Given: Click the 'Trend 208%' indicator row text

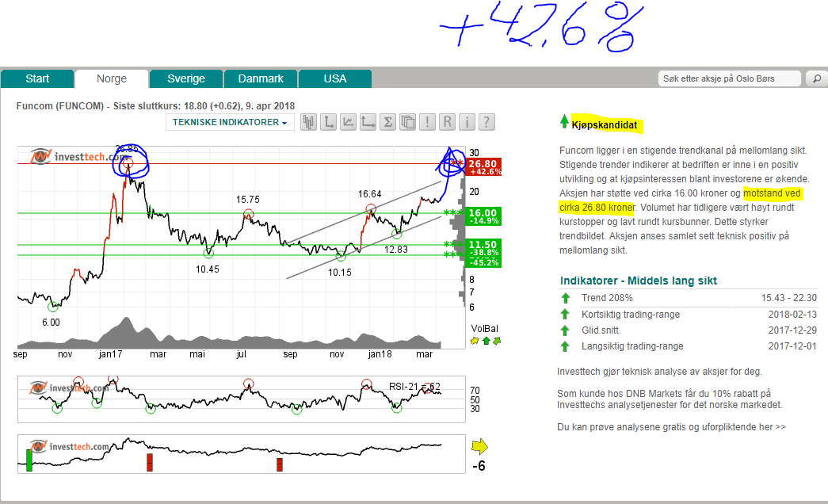Looking at the screenshot, I should (x=607, y=298).
